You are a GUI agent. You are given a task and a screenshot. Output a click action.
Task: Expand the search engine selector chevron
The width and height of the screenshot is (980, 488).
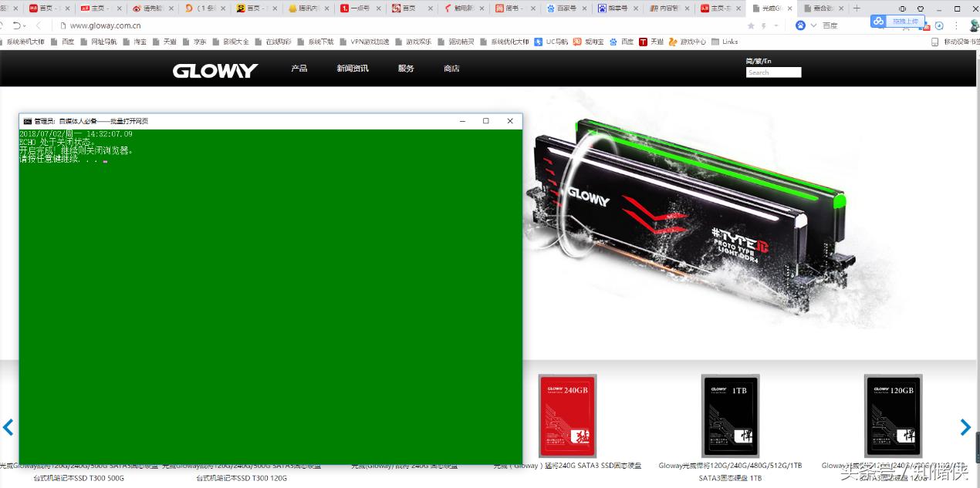click(813, 25)
